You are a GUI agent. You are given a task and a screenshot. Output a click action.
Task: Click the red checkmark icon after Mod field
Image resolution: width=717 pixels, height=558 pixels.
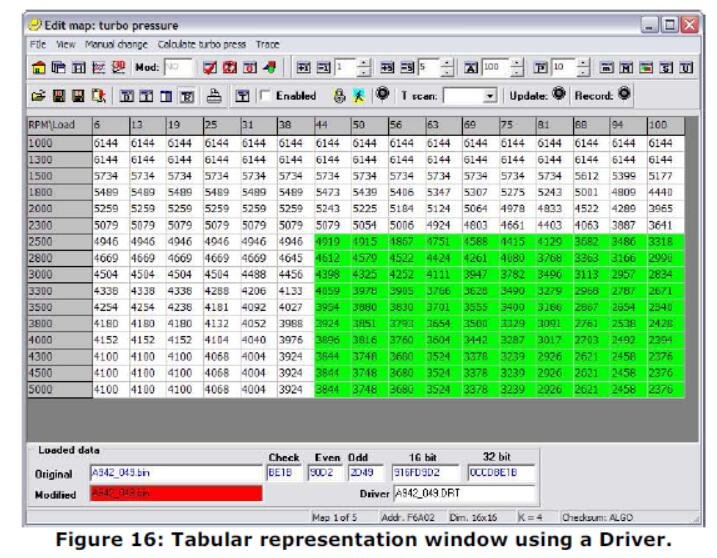pyautogui.click(x=211, y=68)
